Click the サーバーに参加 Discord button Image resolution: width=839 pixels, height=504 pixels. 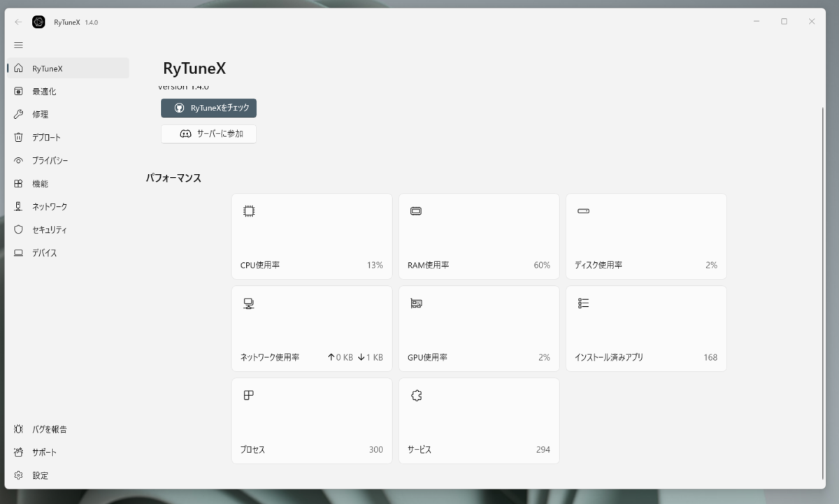tap(208, 134)
